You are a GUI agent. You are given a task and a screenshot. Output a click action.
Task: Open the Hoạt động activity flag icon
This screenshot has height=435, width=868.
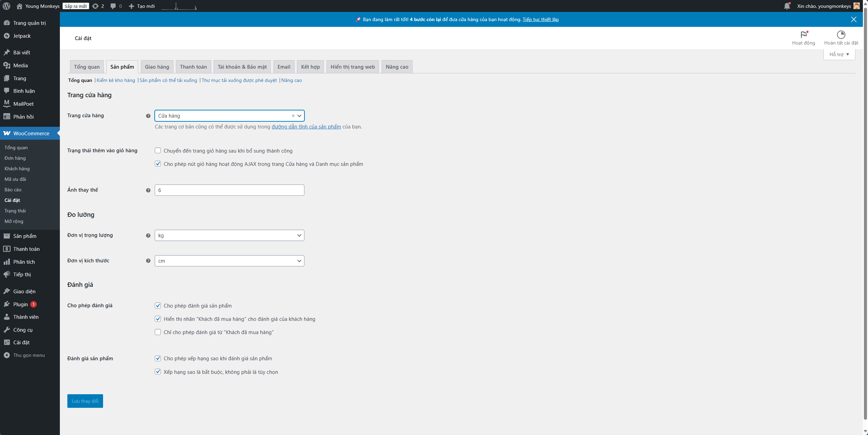[x=803, y=35]
